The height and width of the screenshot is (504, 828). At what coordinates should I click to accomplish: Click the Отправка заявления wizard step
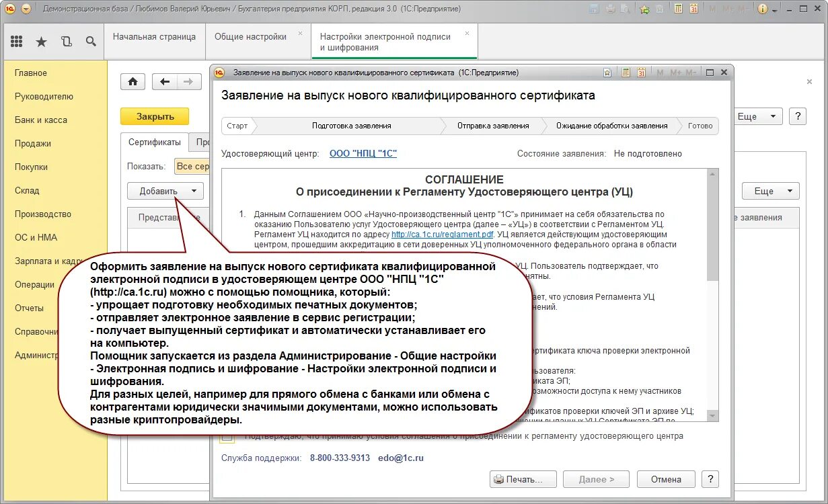pyautogui.click(x=493, y=126)
